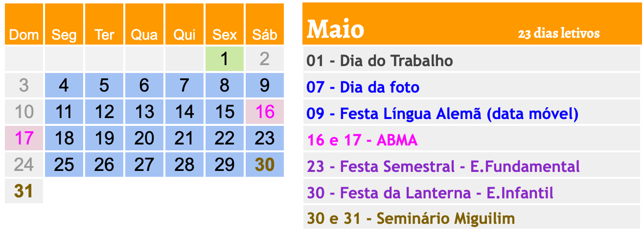Click day 31 in the last row
Screen dimensions: 644x239
(23, 191)
